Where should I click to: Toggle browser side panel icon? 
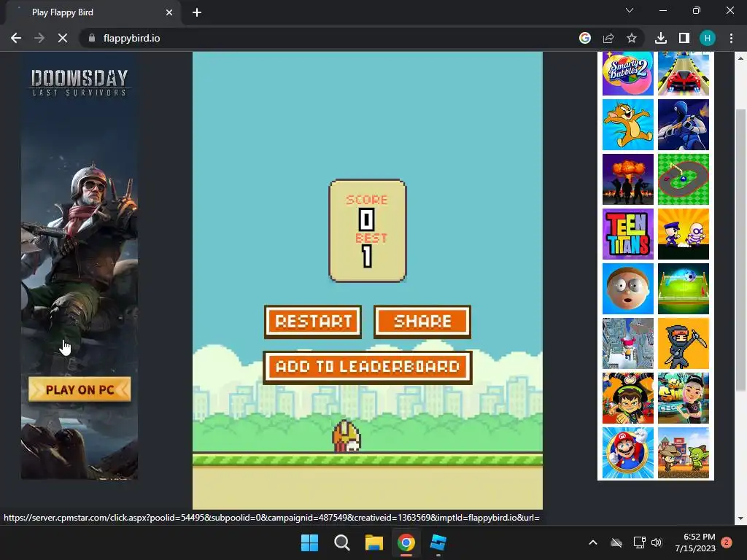pyautogui.click(x=684, y=38)
